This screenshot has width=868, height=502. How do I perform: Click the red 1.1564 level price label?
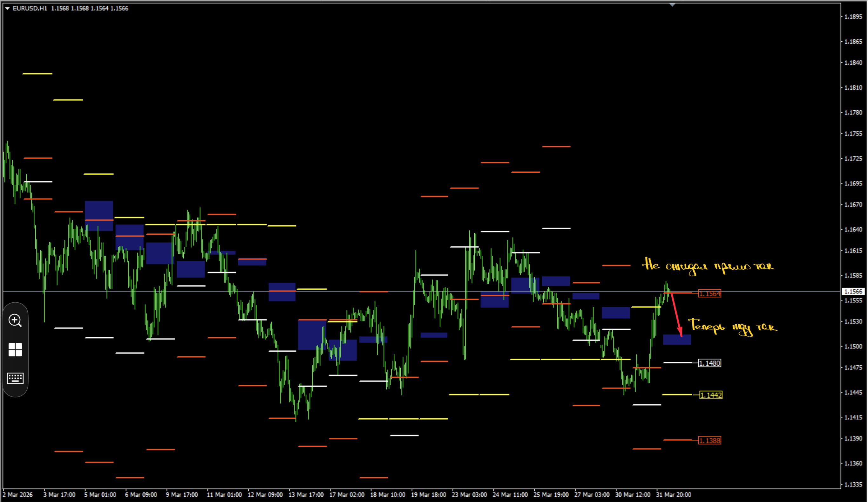point(709,294)
